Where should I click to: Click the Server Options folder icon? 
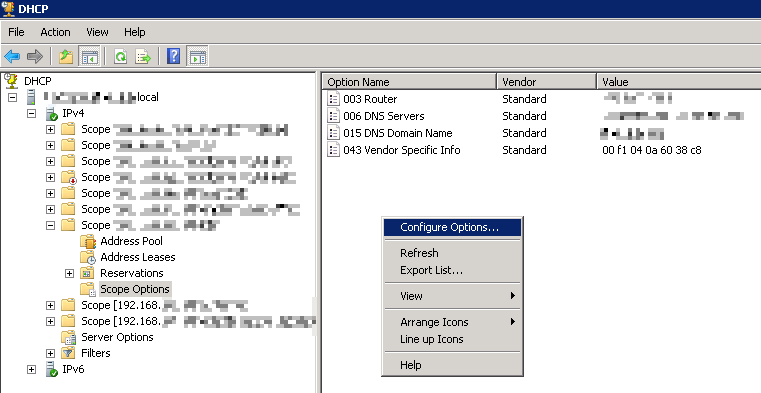[x=68, y=337]
